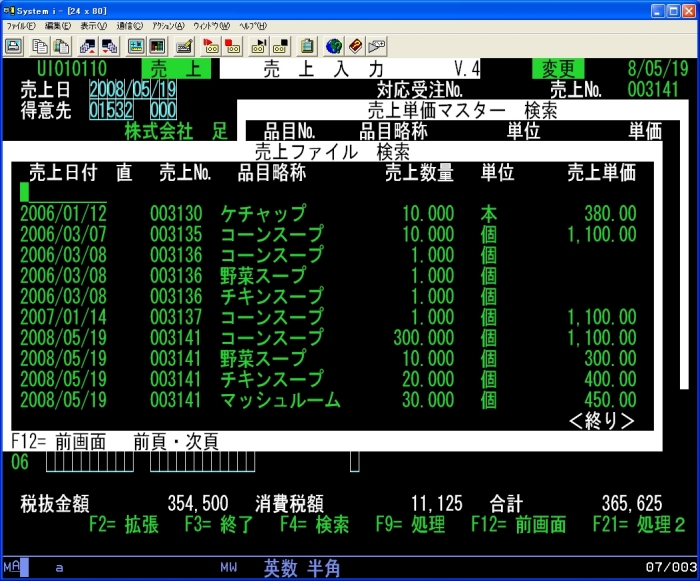The height and width of the screenshot is (581, 700).
Task: Click the Receive file from host icon
Action: (x=109, y=45)
